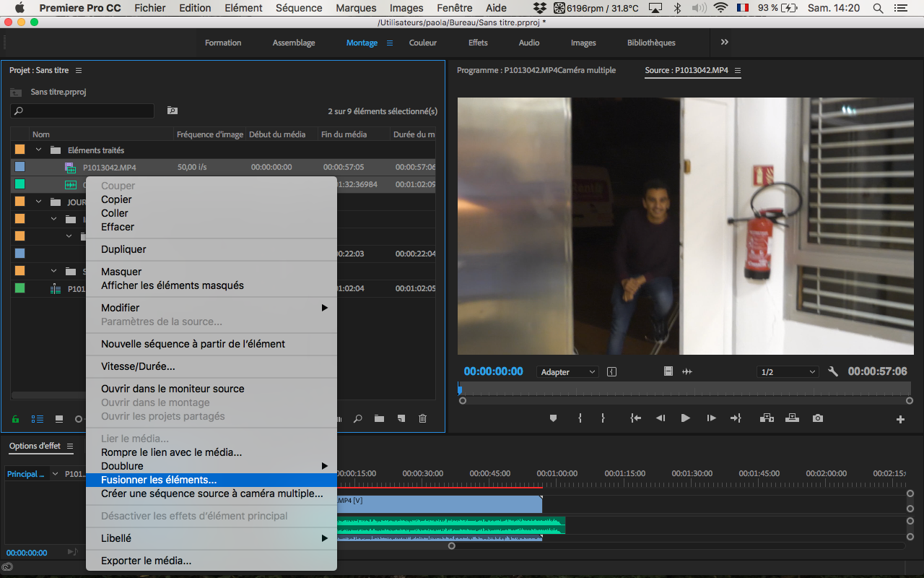The image size is (924, 578).
Task: Collapse the Eléments traités bin
Action: (38, 150)
